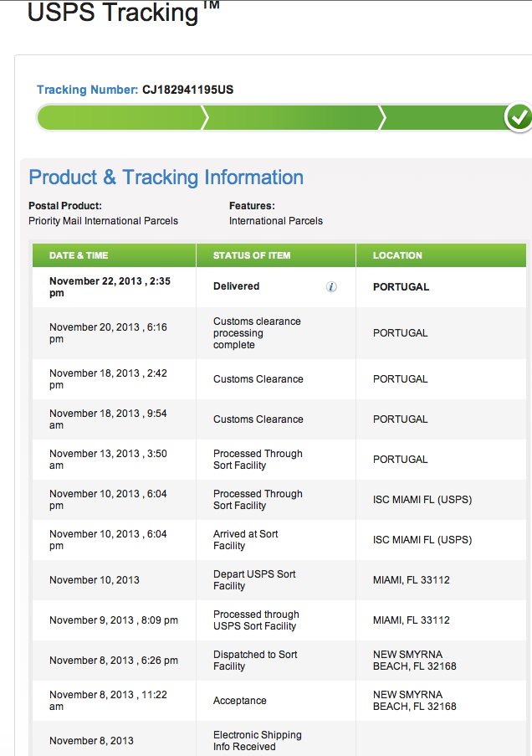Click the Tracking Number label
The width and height of the screenshot is (532, 756).
[88, 90]
